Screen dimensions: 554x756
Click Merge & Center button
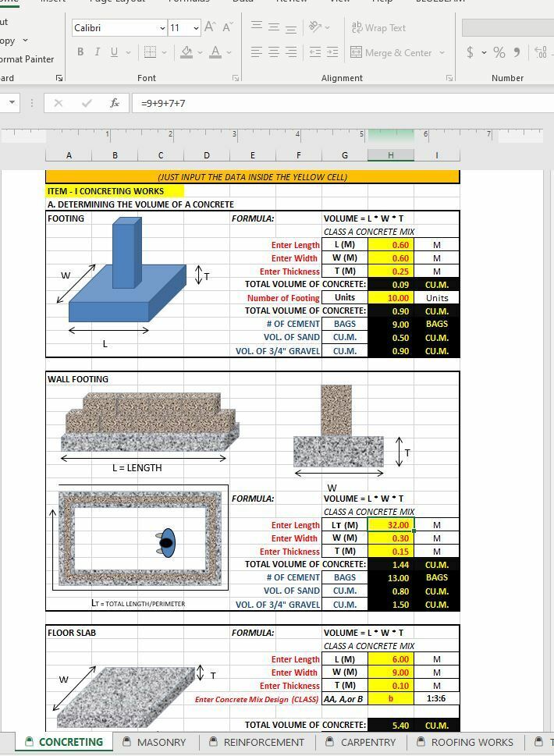[391, 52]
